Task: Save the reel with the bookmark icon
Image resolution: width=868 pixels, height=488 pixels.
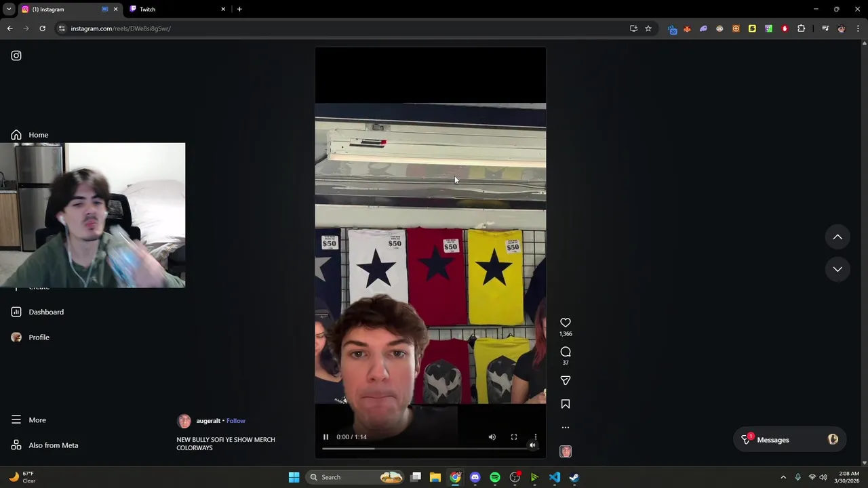Action: coord(566,404)
